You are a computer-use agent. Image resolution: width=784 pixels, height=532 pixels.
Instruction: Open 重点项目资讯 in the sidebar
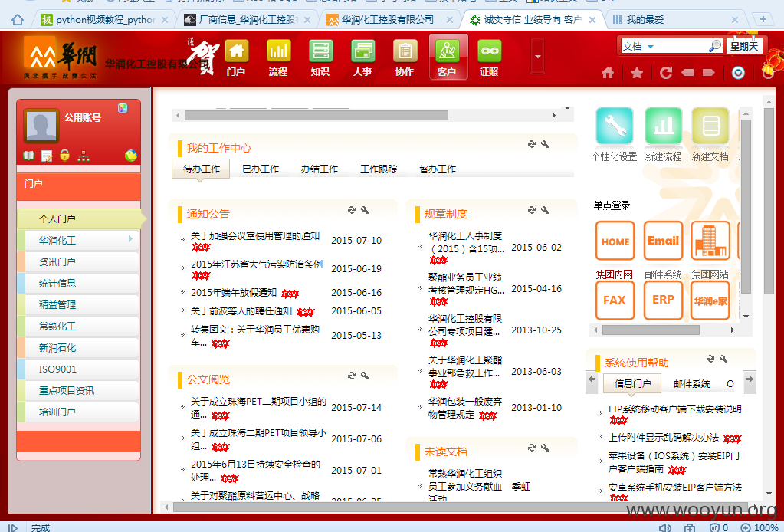coord(78,391)
